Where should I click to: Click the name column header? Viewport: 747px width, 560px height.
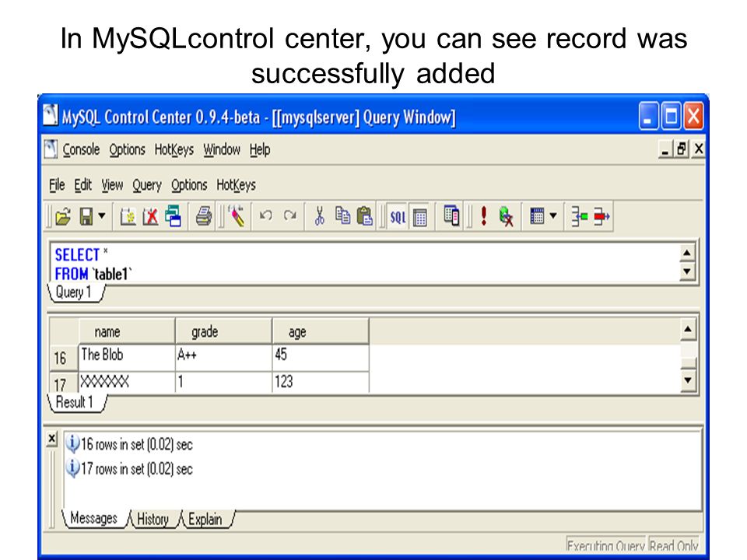click(x=127, y=331)
